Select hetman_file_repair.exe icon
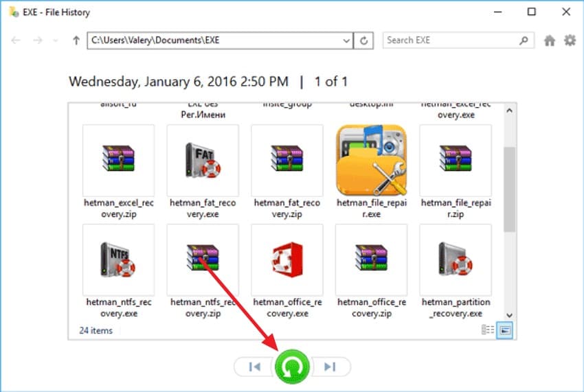This screenshot has width=584, height=392. click(371, 160)
